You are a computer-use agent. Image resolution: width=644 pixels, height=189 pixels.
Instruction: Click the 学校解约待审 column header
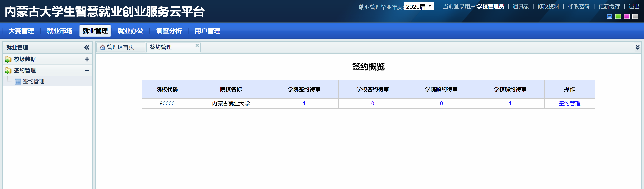point(510,89)
